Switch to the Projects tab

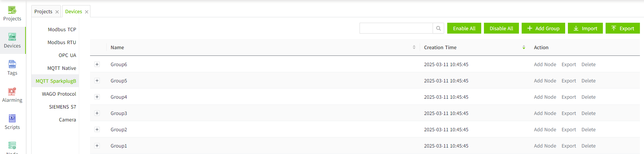click(43, 12)
